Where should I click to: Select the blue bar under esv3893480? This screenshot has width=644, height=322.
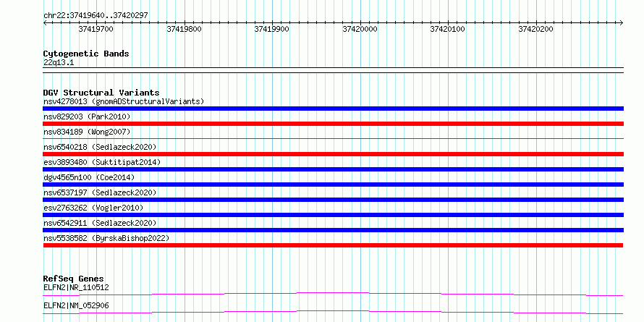click(333, 169)
